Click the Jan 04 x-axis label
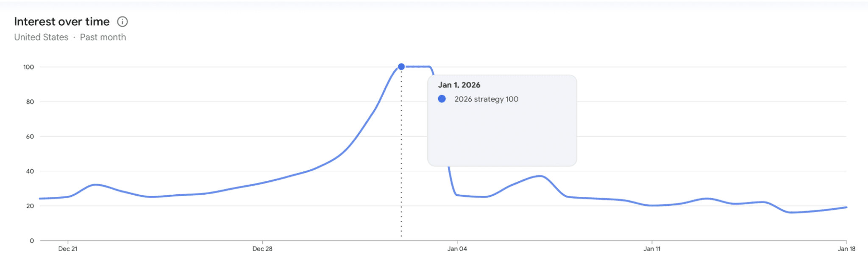Viewport: 868px width, 269px height. coord(457,249)
